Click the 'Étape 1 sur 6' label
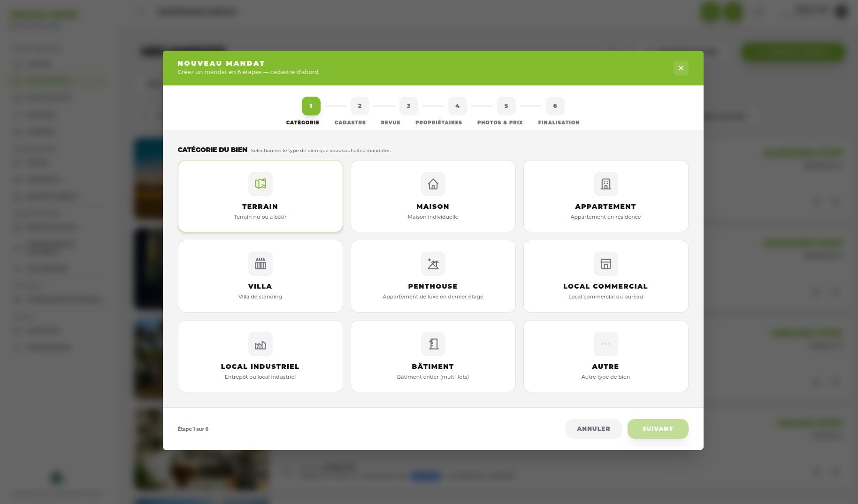This screenshot has height=504, width=858. click(x=193, y=429)
